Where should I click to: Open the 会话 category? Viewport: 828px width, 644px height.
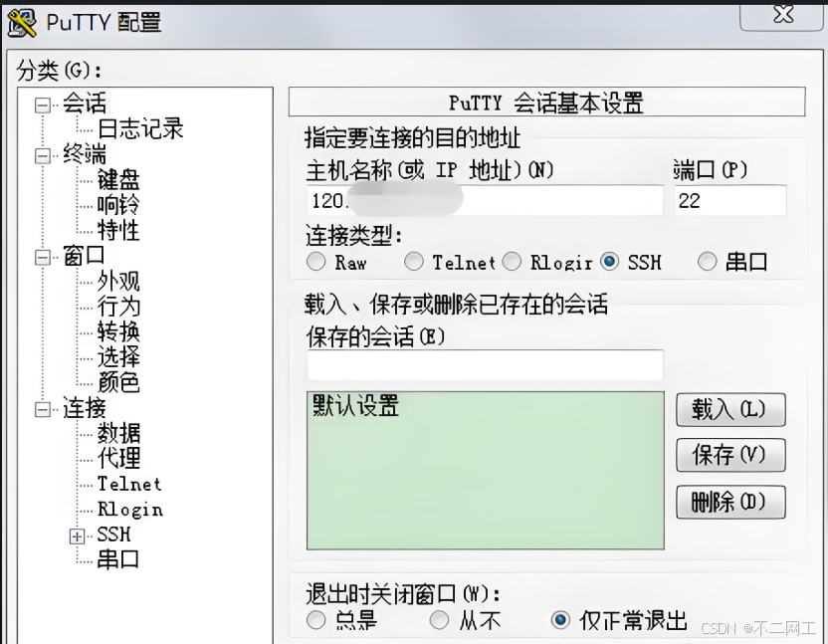[85, 103]
